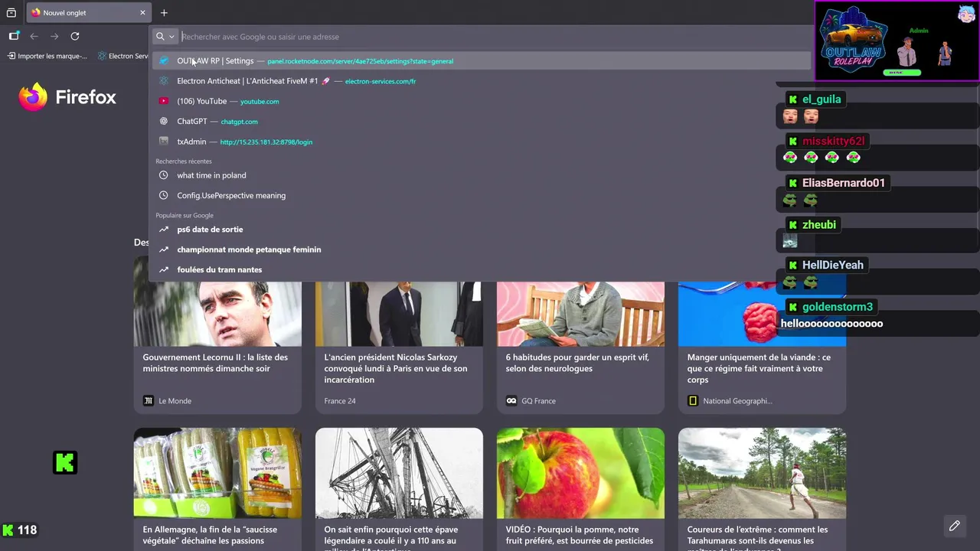
Task: Click the vegan sausage article thumbnail
Action: click(x=217, y=472)
